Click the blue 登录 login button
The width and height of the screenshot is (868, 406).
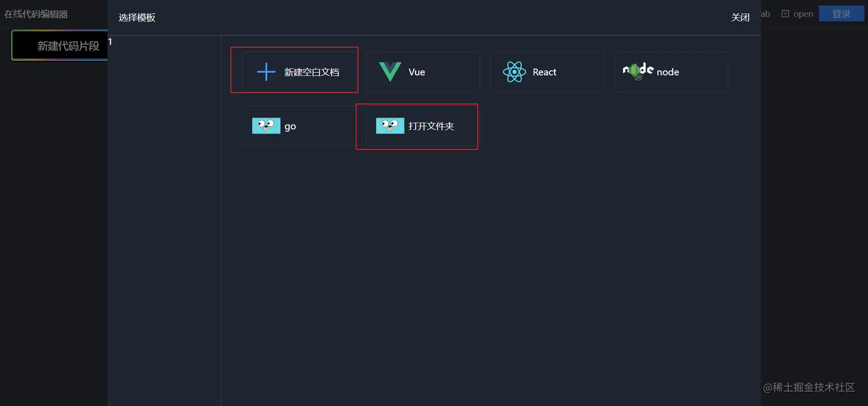tap(841, 14)
